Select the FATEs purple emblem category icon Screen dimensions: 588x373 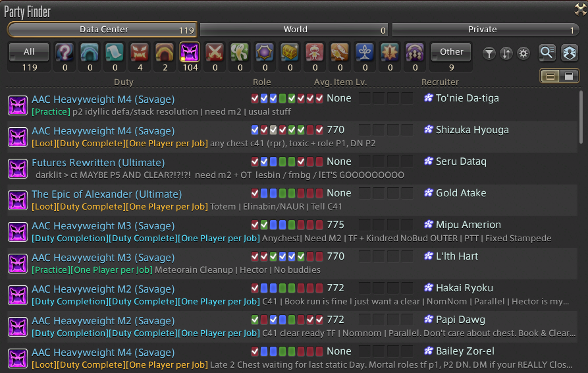click(265, 52)
